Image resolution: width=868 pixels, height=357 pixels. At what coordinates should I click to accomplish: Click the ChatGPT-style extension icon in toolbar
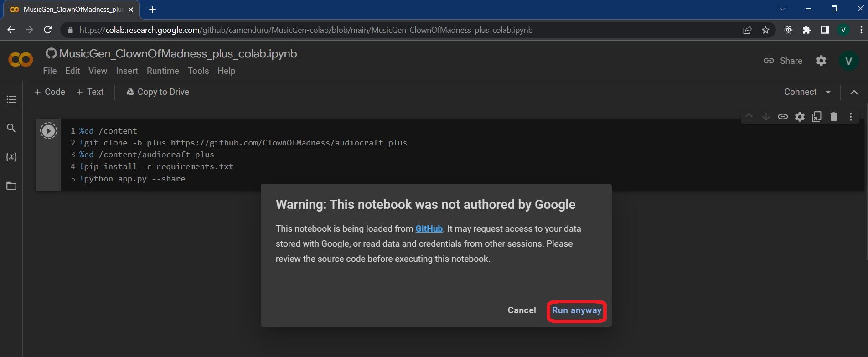click(788, 30)
